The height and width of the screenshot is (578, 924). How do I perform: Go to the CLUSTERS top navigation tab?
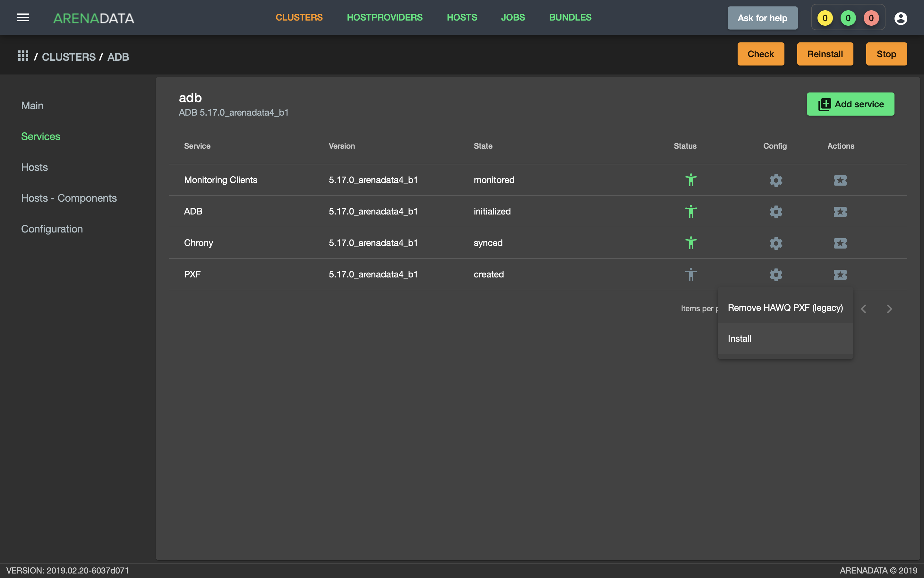tap(299, 18)
